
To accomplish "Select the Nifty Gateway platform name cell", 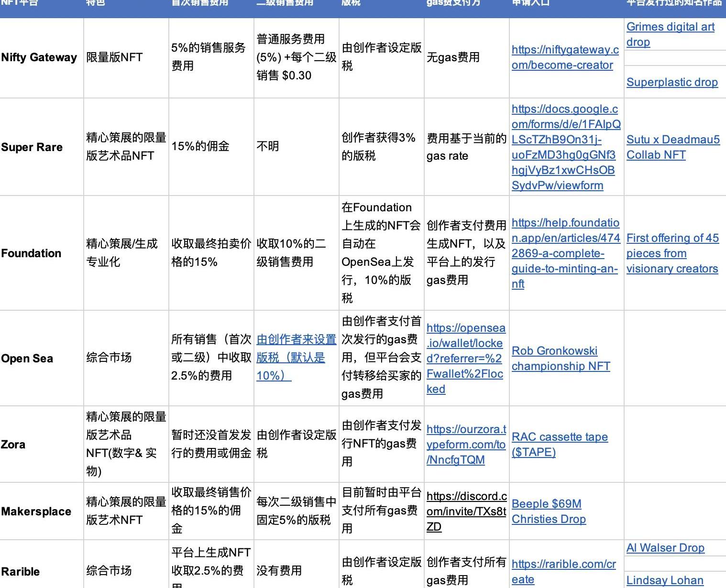I will point(39,57).
